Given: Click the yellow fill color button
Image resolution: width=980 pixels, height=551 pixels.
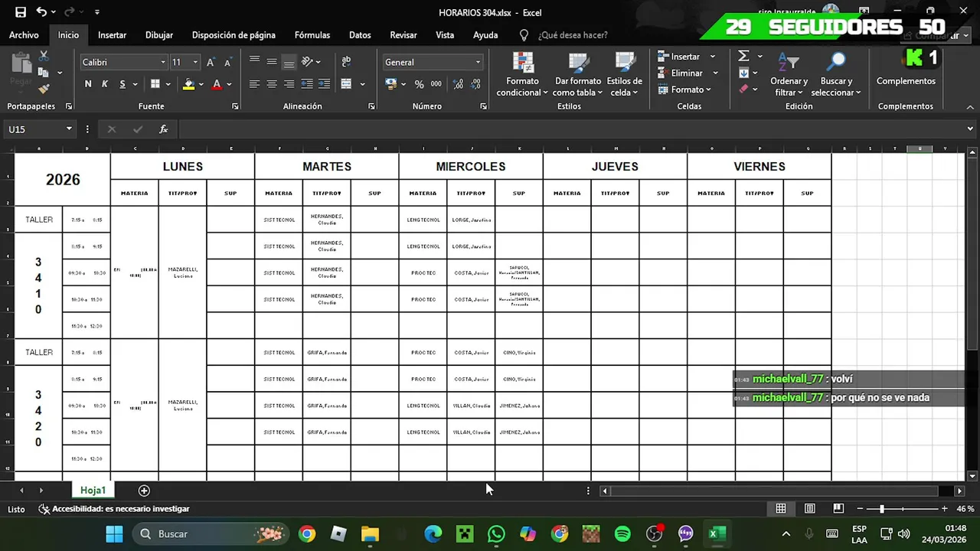Looking at the screenshot, I should click(188, 84).
